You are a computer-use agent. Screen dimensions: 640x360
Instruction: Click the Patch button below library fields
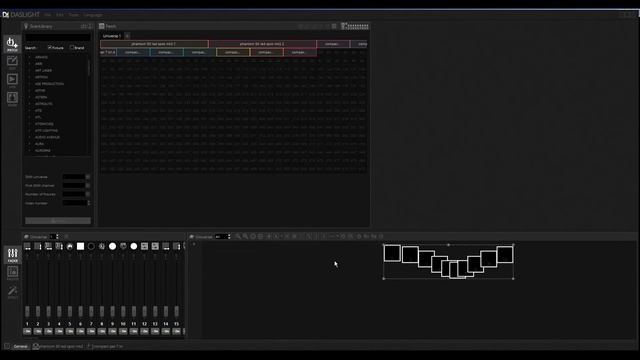tap(58, 221)
